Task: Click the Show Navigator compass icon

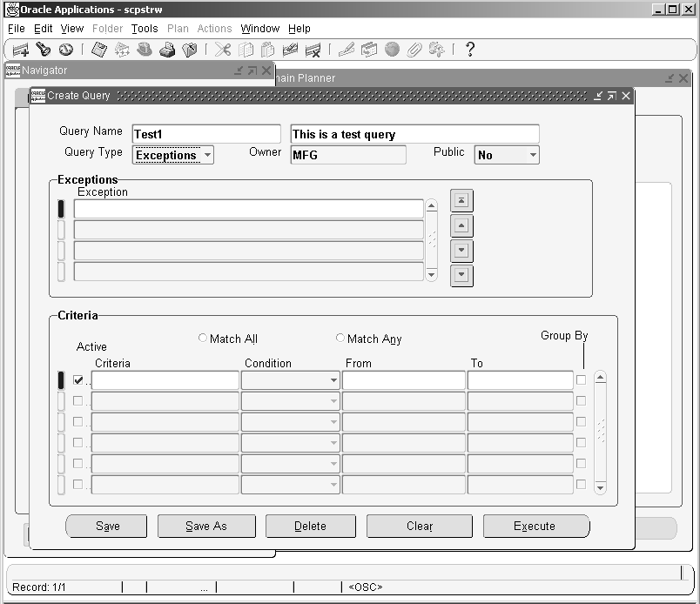Action: point(66,49)
